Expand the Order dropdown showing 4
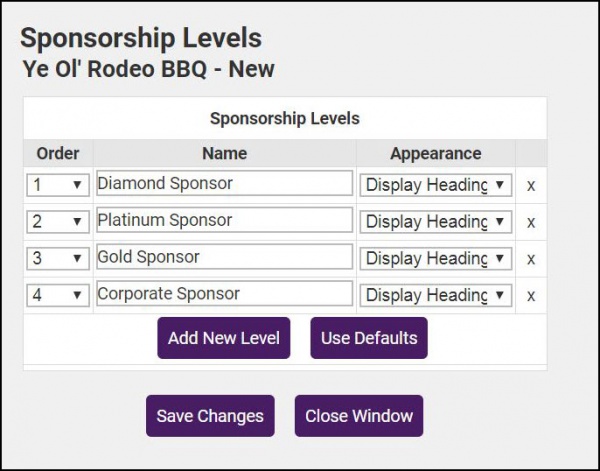 coord(58,295)
